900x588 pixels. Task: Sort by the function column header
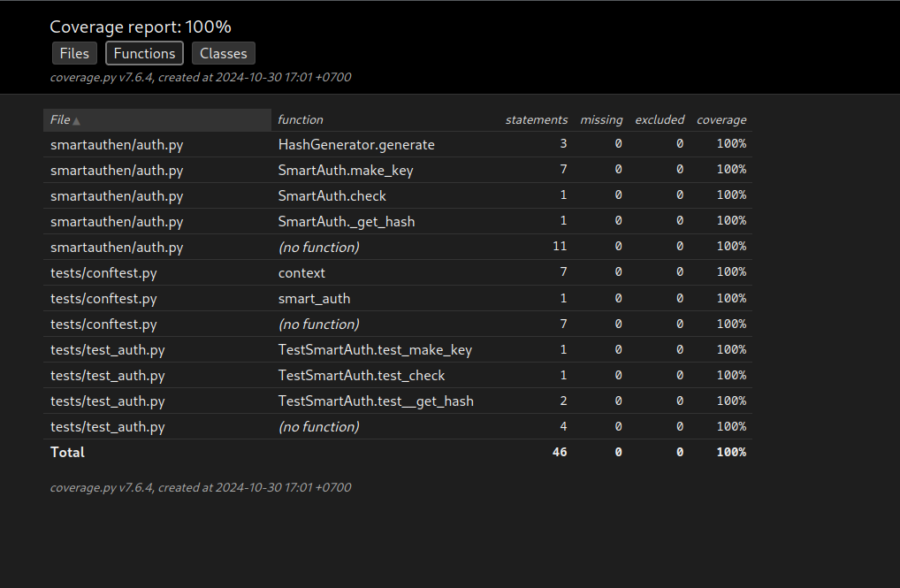click(301, 119)
